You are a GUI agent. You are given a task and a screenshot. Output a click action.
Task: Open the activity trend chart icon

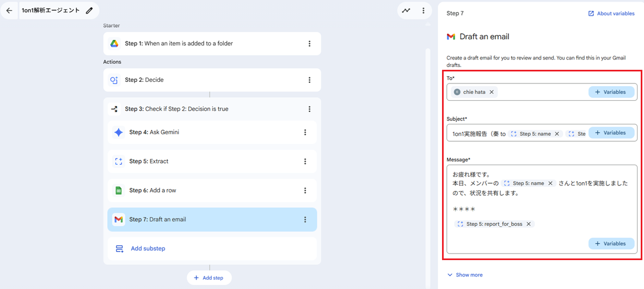coord(406,10)
